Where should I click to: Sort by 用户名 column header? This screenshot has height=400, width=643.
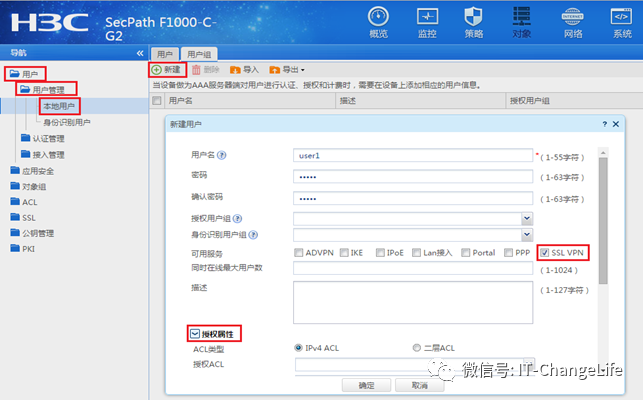[x=250, y=101]
